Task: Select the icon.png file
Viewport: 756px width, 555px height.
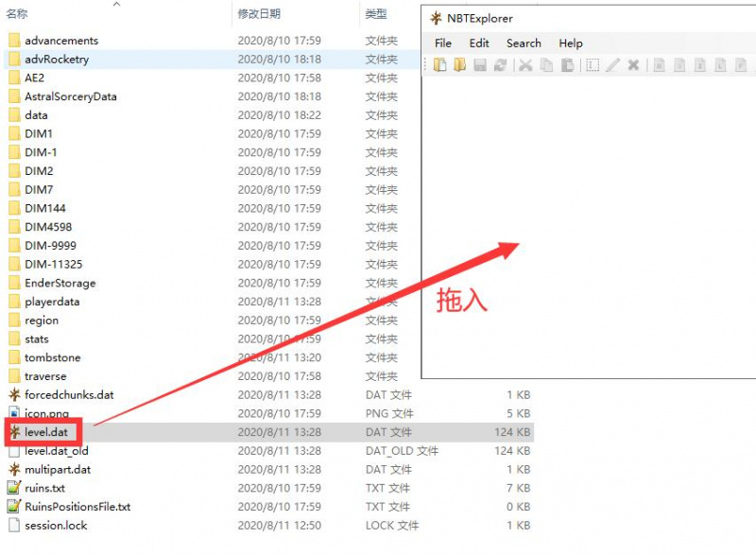Action: 46,413
